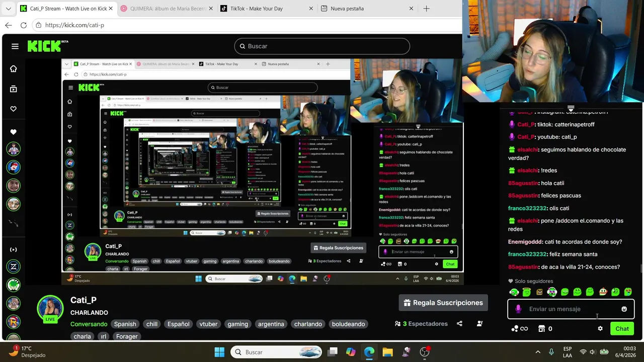
Task: Click the chill tag
Action: (x=152, y=324)
